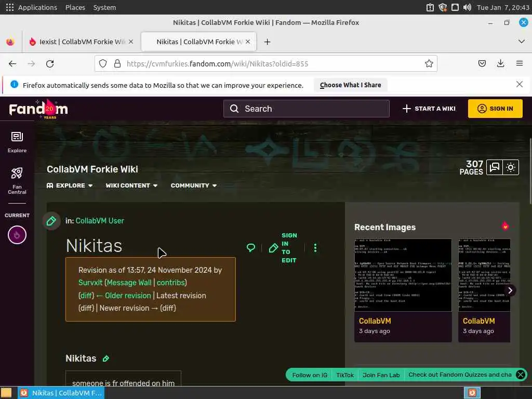
Task: Click the Fandom logo
Action: pyautogui.click(x=38, y=109)
